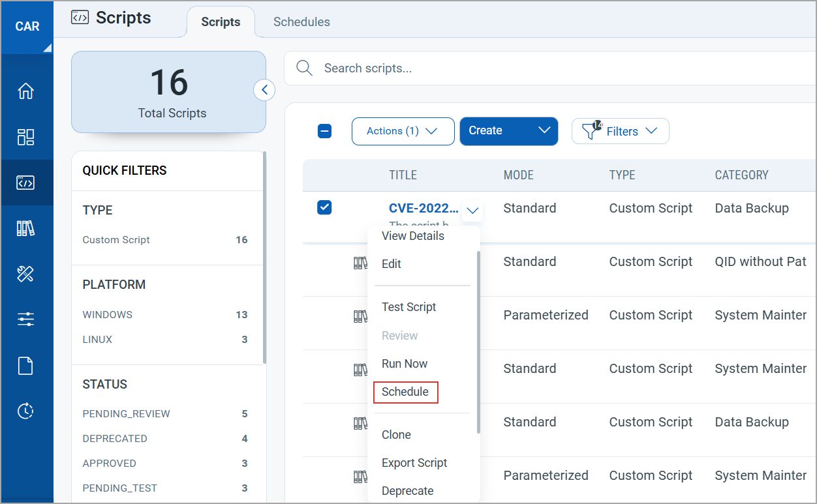This screenshot has width=817, height=504.
Task: Click the 16 Total Scripts card
Action: pos(168,92)
